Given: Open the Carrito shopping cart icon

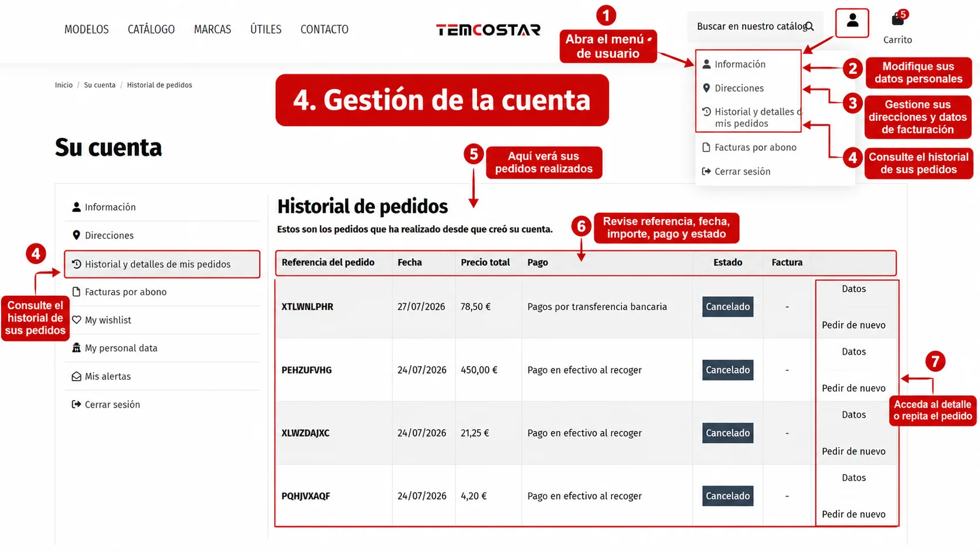Looking at the screenshot, I should coord(897,20).
